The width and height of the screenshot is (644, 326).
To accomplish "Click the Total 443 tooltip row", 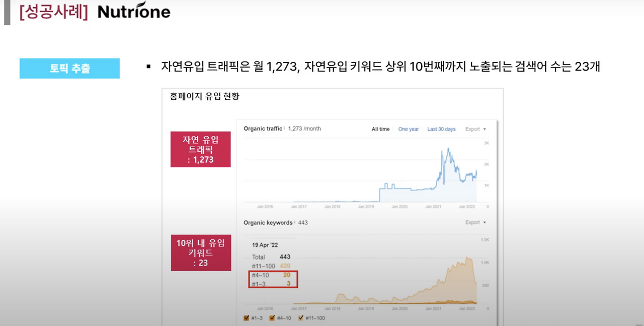I will tap(271, 257).
